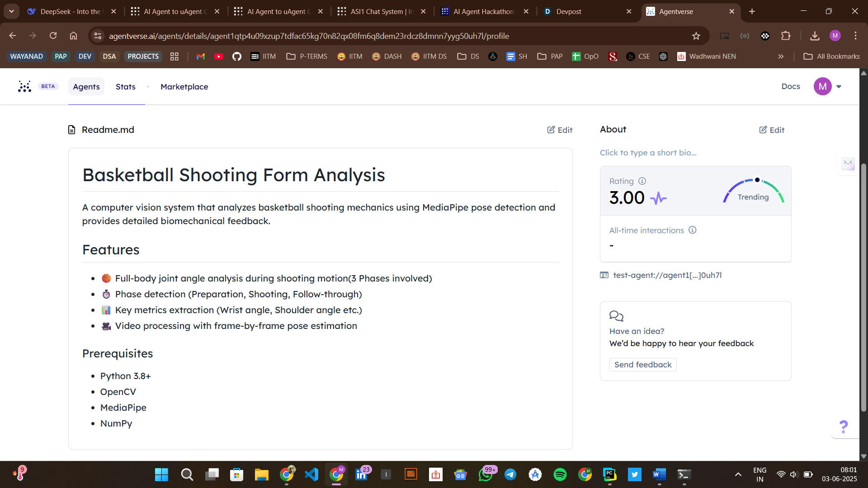This screenshot has height=488, width=868.
Task: Expand the user profile dropdown arrow
Action: pyautogui.click(x=839, y=87)
